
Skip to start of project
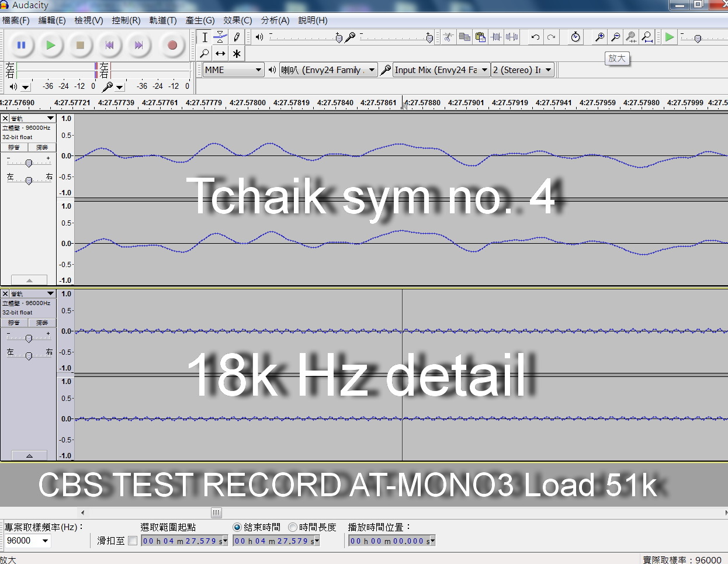pyautogui.click(x=109, y=45)
